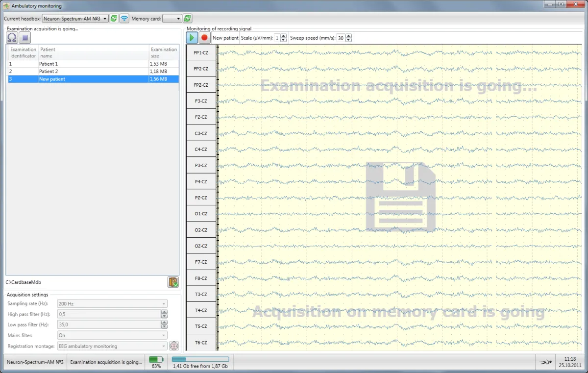This screenshot has height=373, width=588.
Task: Click the 1,53 MB examination size cell
Action: click(164, 64)
